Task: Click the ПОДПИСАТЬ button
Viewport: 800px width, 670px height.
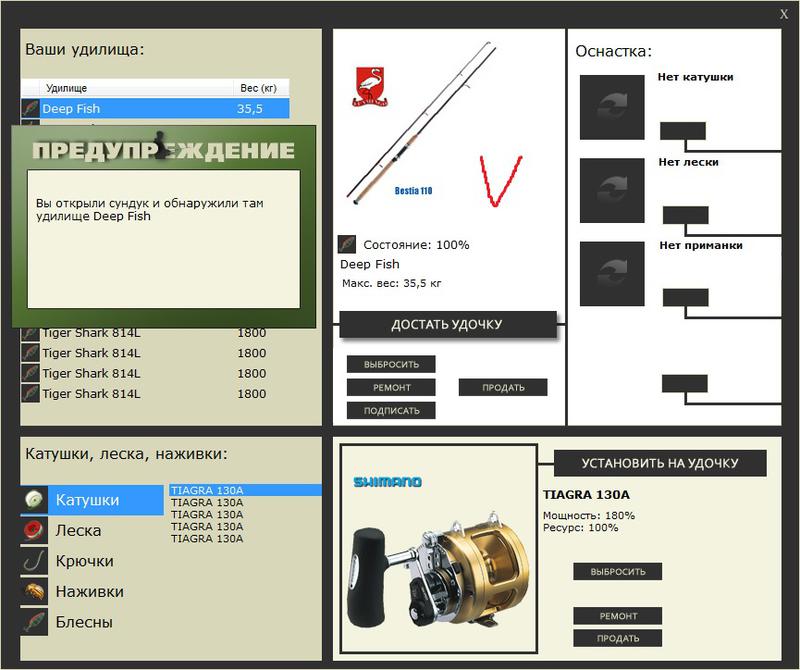Action: [x=391, y=410]
